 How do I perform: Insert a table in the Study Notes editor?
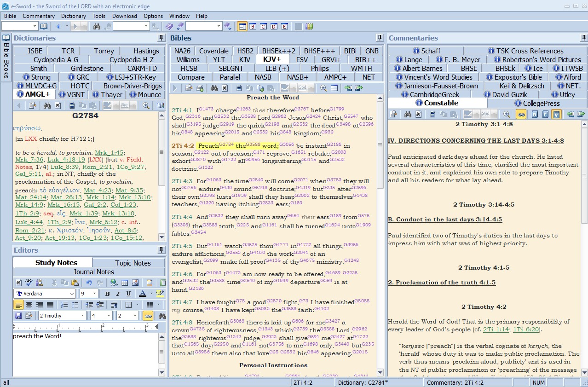[124, 283]
